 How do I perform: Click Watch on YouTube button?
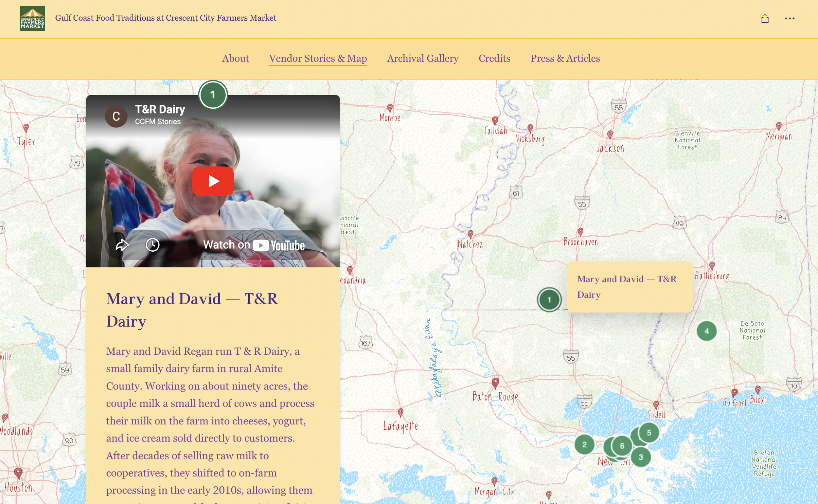(255, 245)
